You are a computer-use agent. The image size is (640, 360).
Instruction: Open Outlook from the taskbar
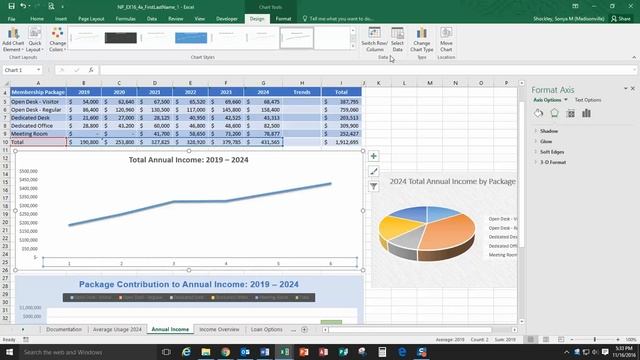coord(245,352)
